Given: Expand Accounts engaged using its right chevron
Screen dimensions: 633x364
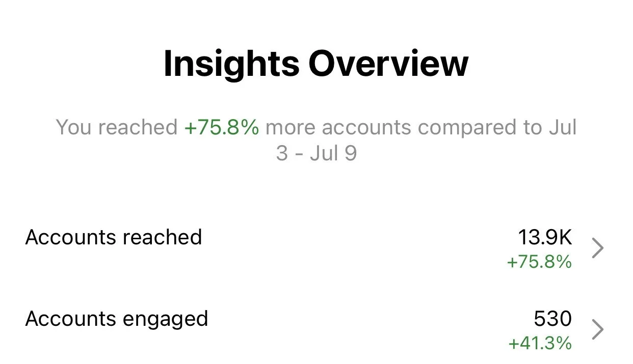Looking at the screenshot, I should click(598, 330).
